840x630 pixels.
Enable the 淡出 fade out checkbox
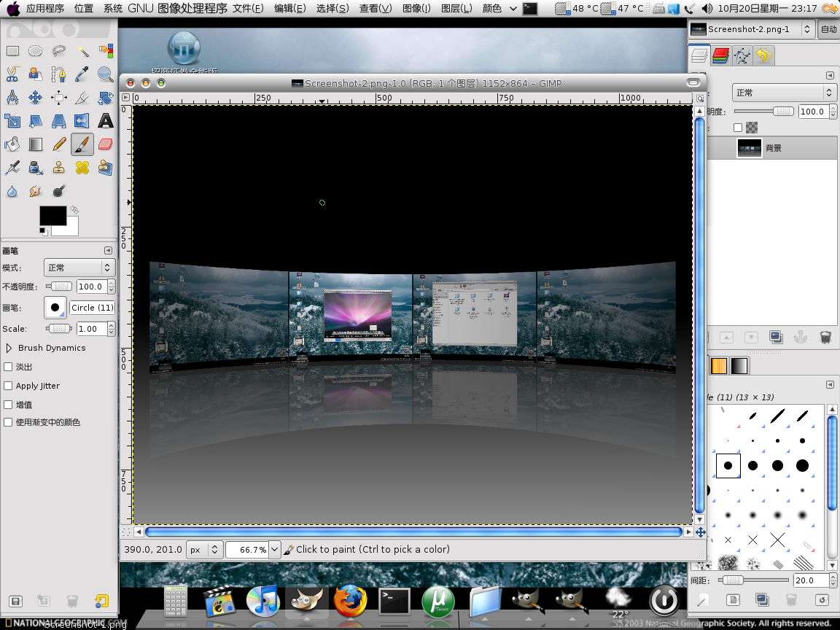pyautogui.click(x=8, y=367)
